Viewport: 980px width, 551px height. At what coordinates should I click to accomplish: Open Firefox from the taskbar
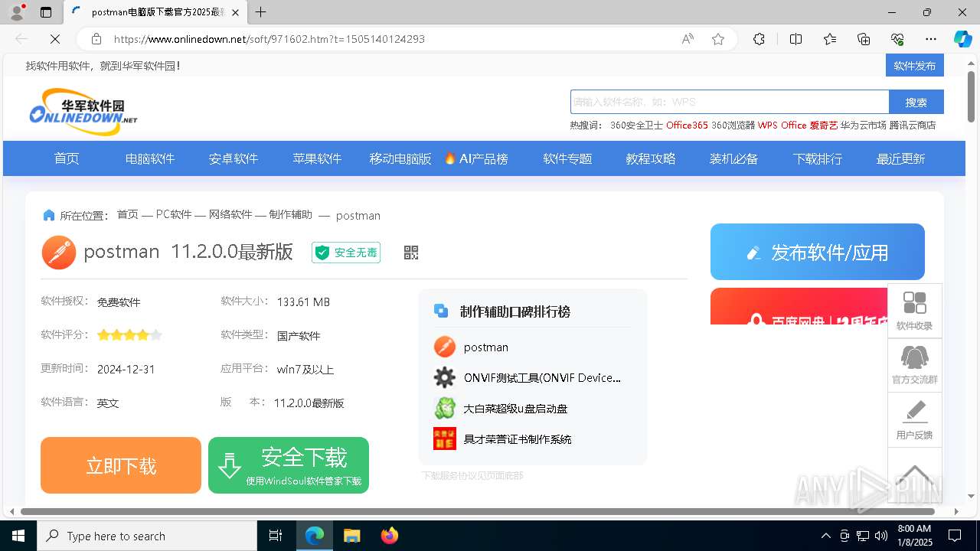pos(389,536)
